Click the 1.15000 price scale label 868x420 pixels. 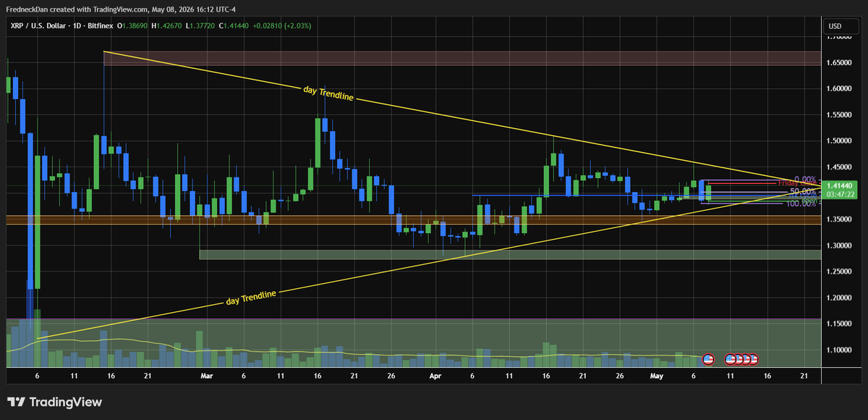[841, 324]
